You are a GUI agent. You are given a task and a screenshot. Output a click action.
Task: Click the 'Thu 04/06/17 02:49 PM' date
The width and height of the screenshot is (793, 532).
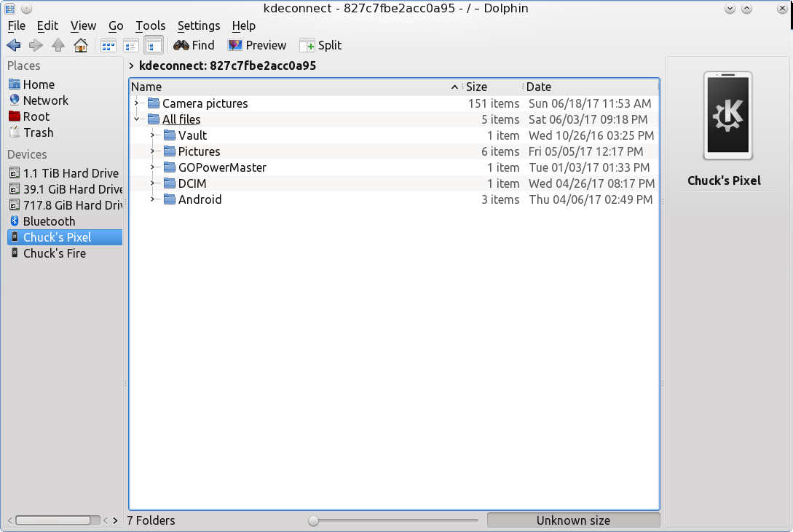click(591, 199)
